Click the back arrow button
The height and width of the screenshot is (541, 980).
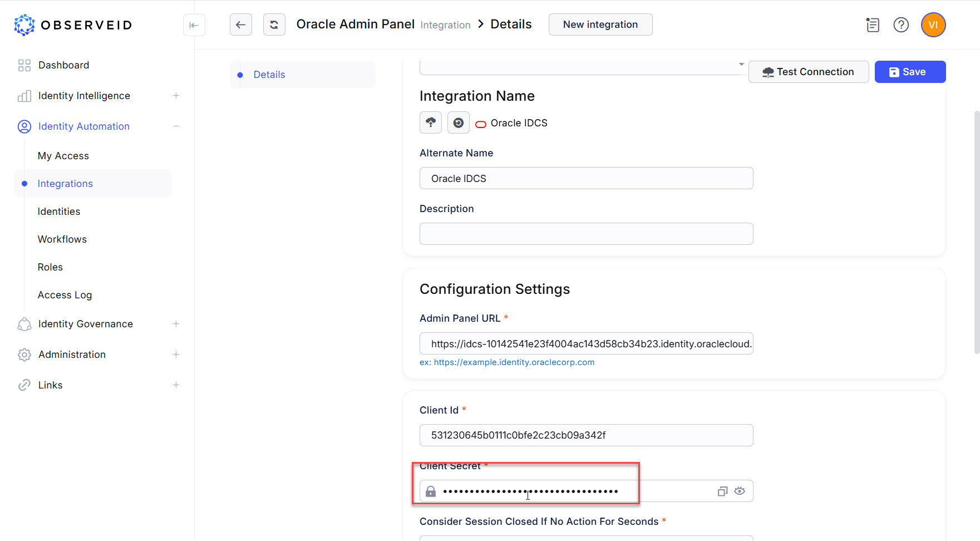[x=240, y=24]
